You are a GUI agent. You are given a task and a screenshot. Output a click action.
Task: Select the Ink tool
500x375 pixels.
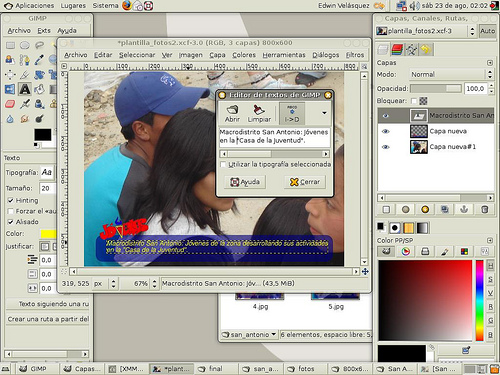point(39,104)
